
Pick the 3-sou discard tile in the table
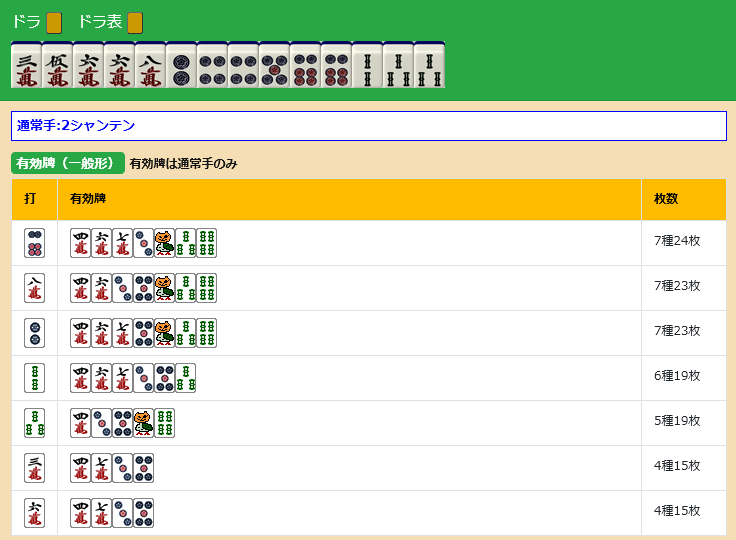(x=34, y=423)
